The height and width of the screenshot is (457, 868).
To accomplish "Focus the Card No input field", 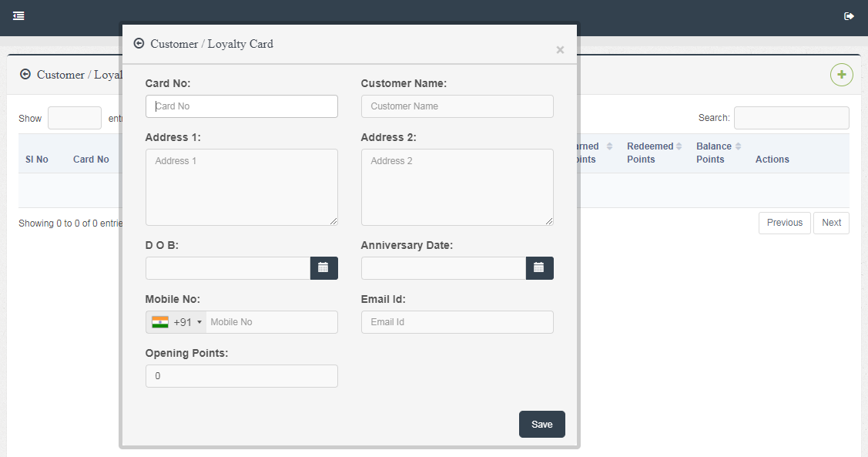I will point(241,106).
